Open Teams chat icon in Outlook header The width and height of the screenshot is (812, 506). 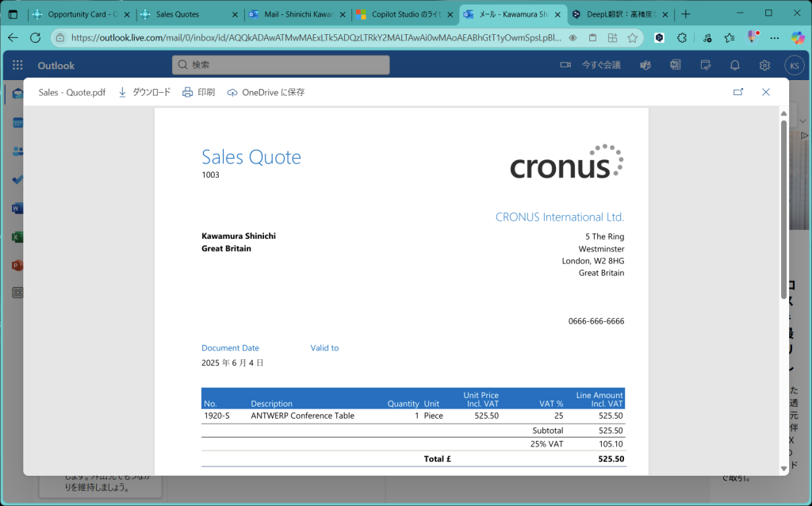click(x=645, y=65)
